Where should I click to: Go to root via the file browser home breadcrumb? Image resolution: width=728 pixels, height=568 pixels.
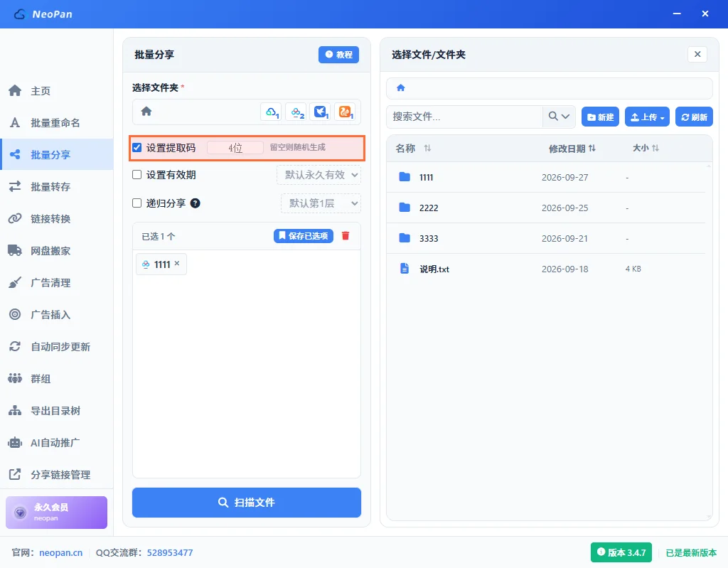click(401, 87)
